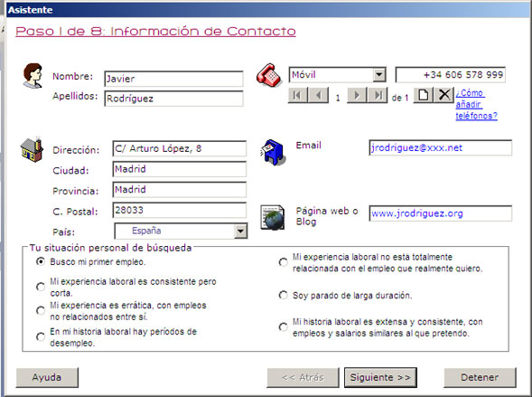Click the blue mailbox email icon
This screenshot has width=532, height=397.
[273, 153]
